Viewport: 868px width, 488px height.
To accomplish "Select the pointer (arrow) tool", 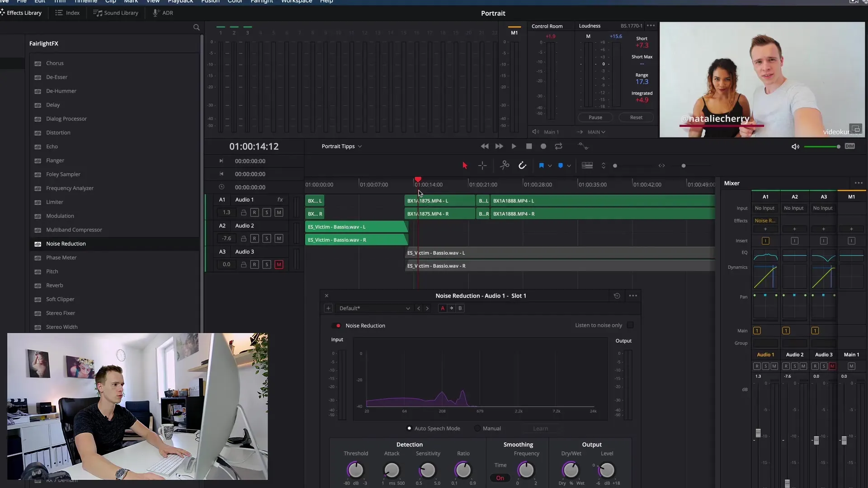I will [x=465, y=165].
